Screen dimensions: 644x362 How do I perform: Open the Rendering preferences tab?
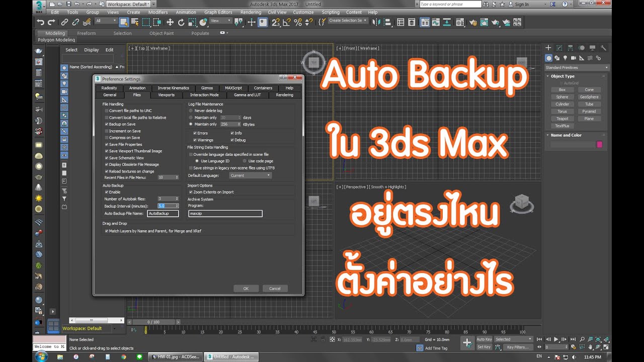coord(284,95)
